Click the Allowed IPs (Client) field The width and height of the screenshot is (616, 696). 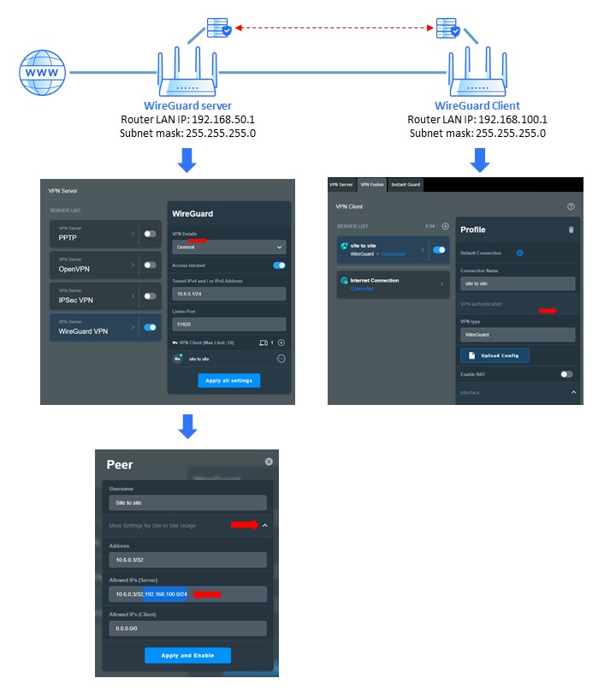coord(187,628)
